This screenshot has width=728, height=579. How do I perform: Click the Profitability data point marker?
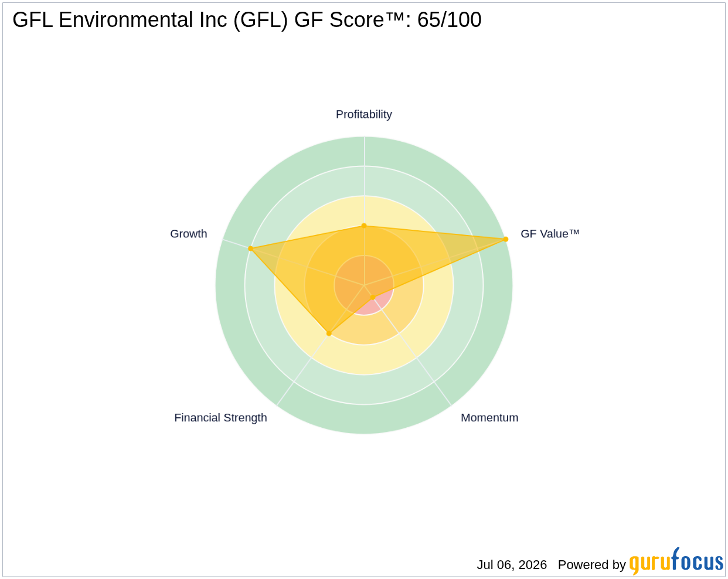click(364, 226)
